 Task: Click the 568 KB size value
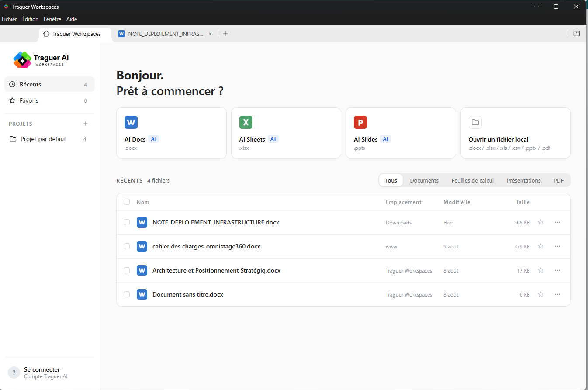click(522, 222)
